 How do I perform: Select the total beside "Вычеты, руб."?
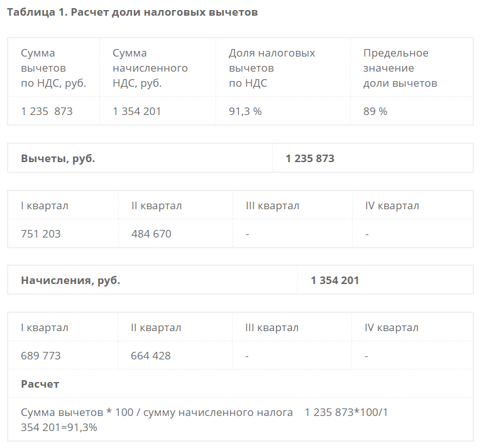(310, 158)
